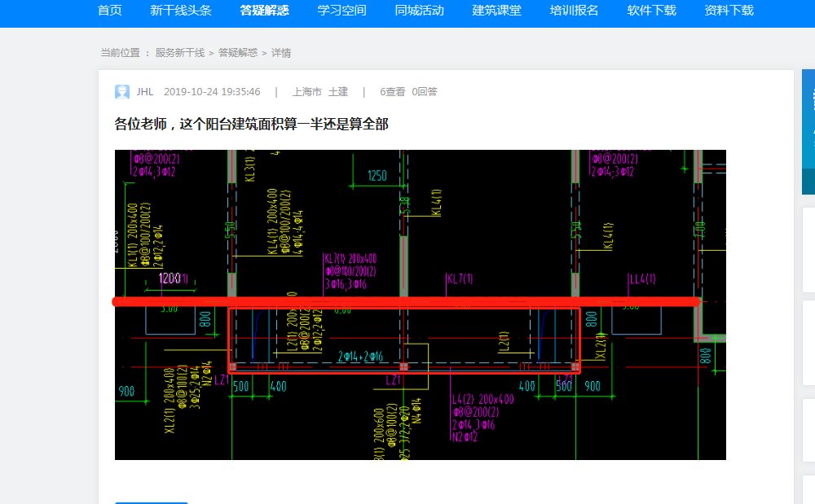Click the question title about 阳台建筑面积
815x504 pixels.
252,124
